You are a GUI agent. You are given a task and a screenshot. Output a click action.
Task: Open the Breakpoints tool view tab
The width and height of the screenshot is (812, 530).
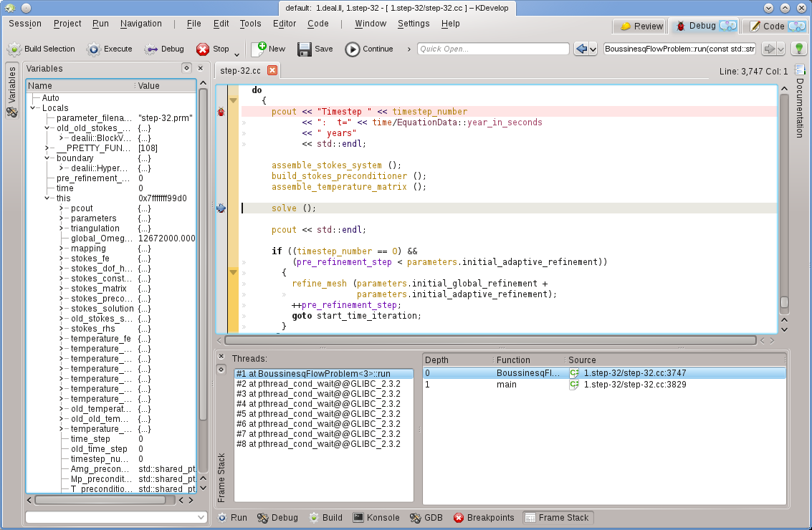[x=484, y=518]
